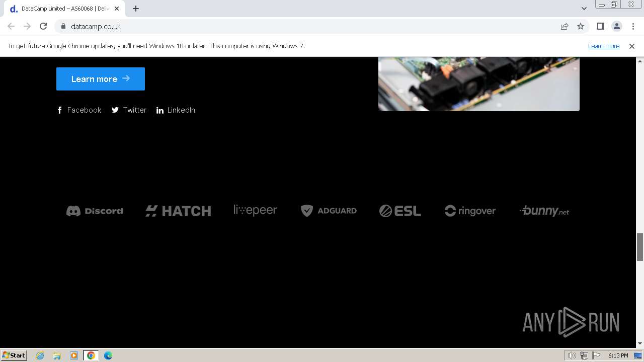Open Learn more link in update bar
The height and width of the screenshot is (362, 644).
[x=604, y=46]
